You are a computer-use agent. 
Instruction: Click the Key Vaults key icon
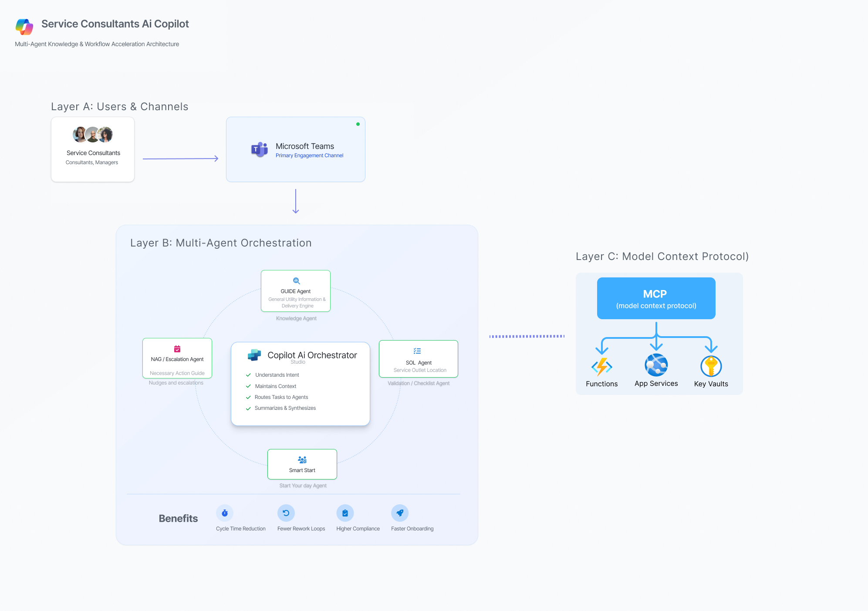coord(711,366)
